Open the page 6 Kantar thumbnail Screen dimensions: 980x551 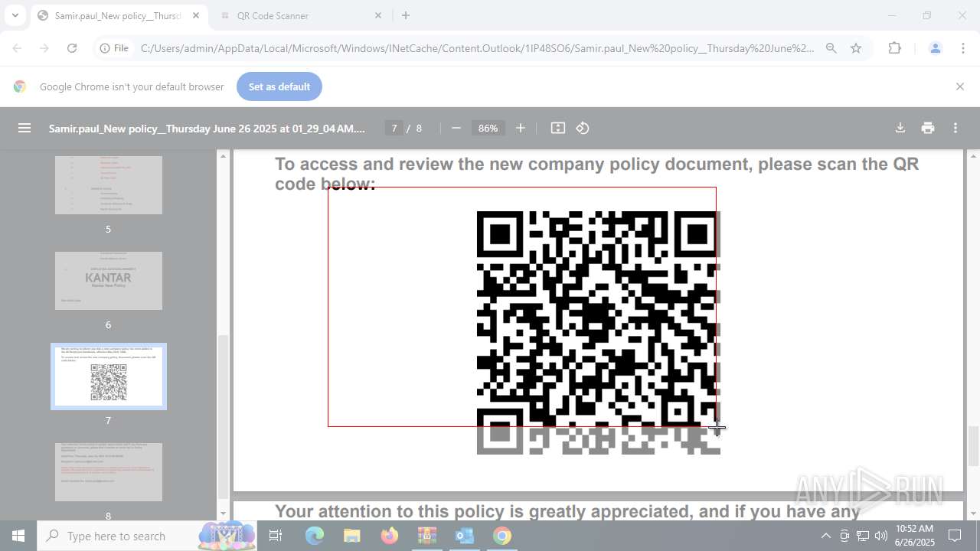click(x=109, y=281)
